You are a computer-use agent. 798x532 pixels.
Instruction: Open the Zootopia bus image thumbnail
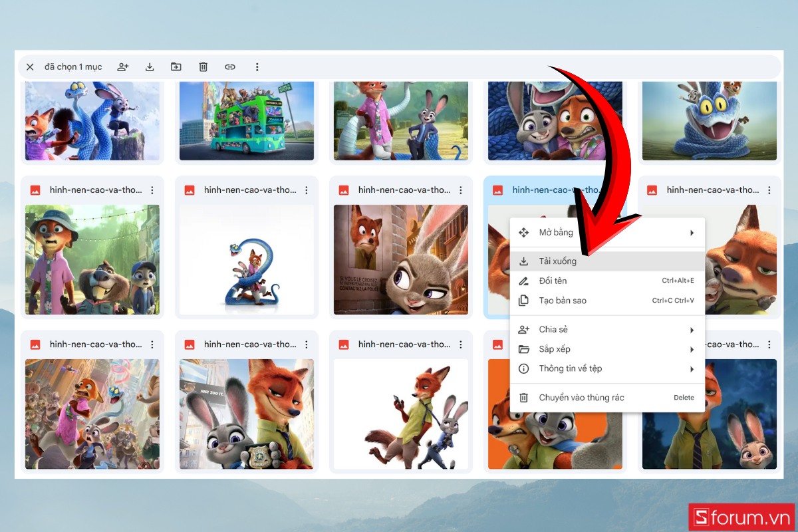click(x=246, y=120)
